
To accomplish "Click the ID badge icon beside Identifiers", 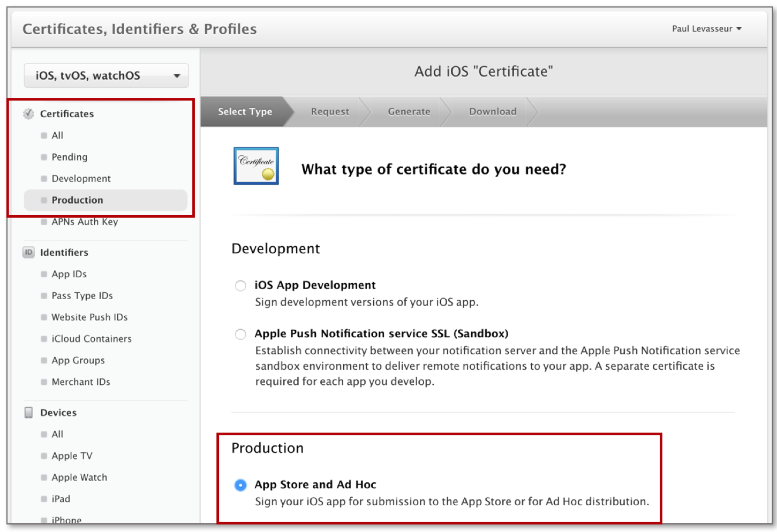I will [x=28, y=252].
